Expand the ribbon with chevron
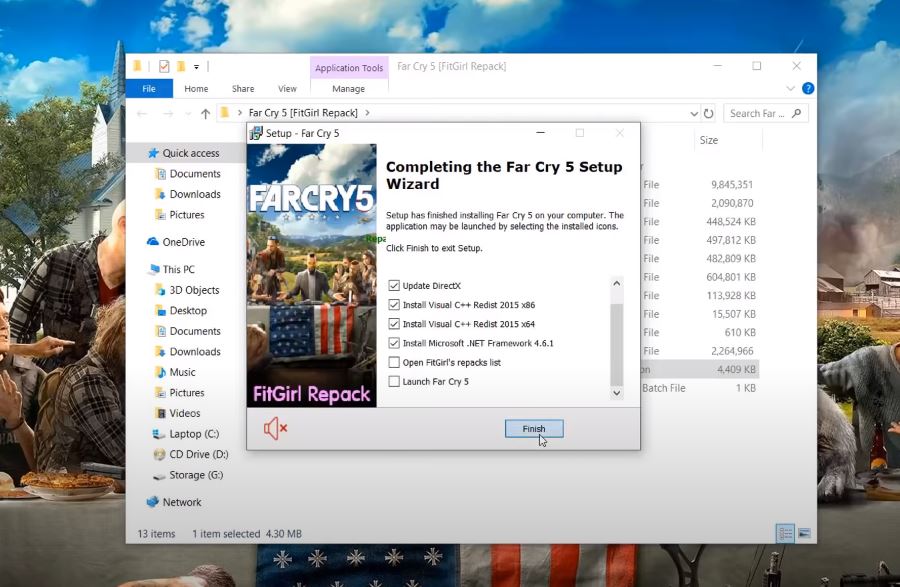 pos(790,88)
